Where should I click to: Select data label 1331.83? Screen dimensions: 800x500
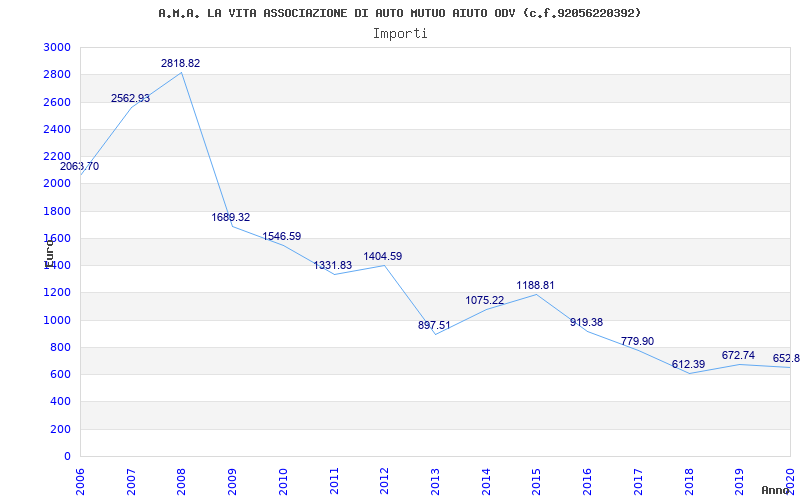(x=333, y=266)
